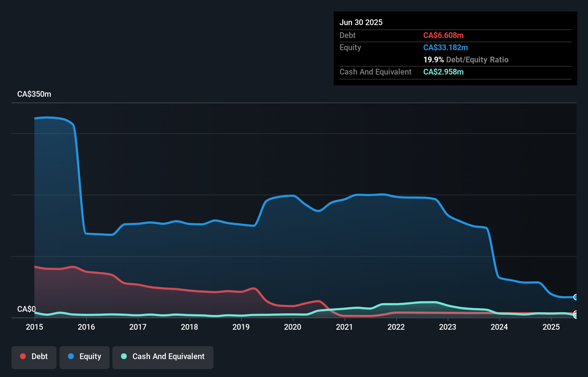Click the red Debt legend dot
This screenshot has height=377, width=588.
pyautogui.click(x=23, y=356)
